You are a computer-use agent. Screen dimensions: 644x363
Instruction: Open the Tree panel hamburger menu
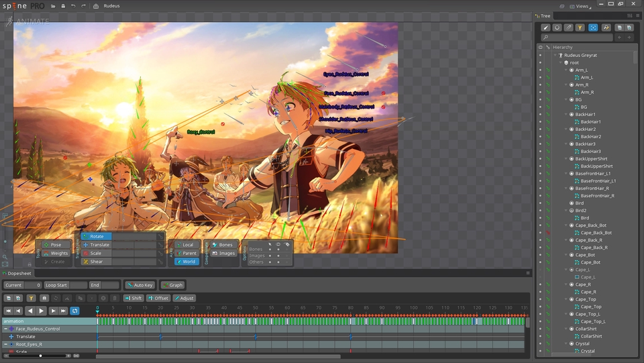(x=638, y=15)
